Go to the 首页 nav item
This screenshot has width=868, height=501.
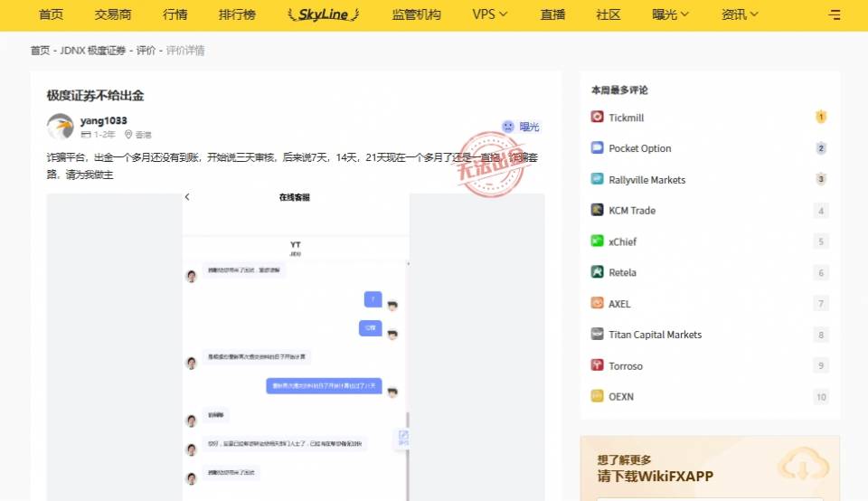[x=51, y=15]
